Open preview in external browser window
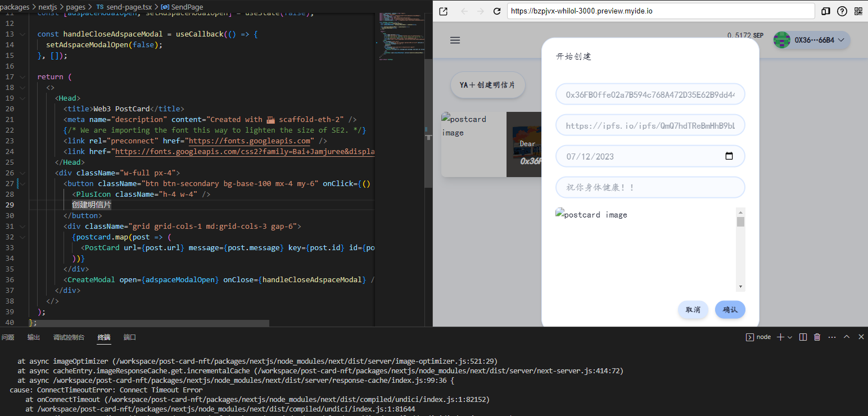 (x=444, y=11)
